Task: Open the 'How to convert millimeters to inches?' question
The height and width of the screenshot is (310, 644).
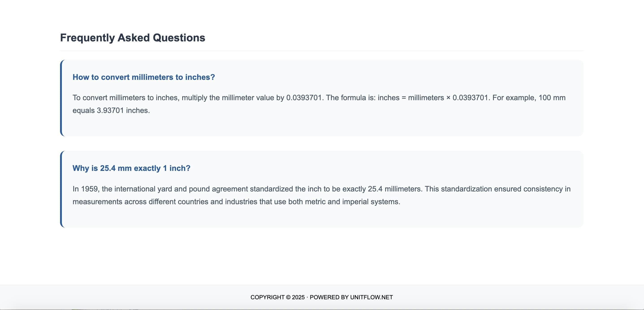Action: tap(143, 77)
